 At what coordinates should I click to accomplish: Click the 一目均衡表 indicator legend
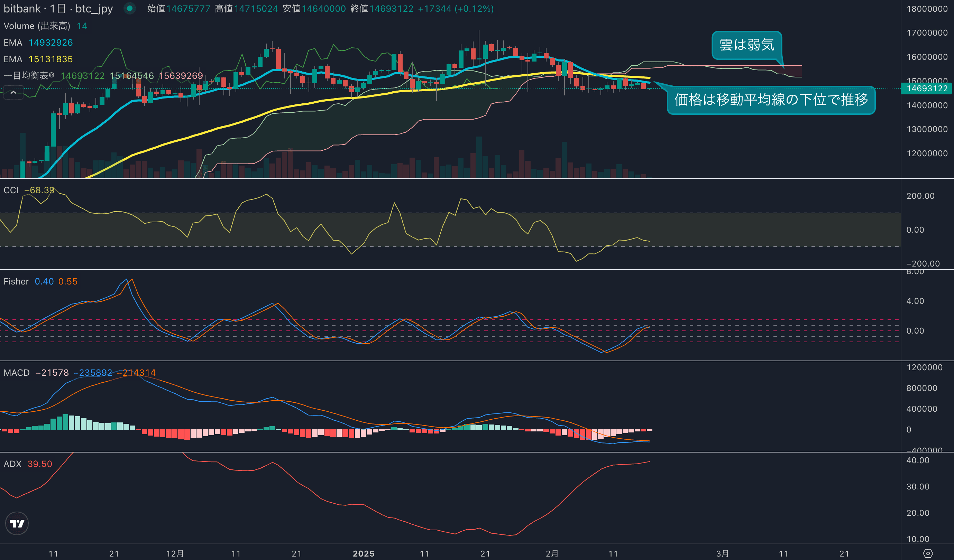tap(29, 76)
